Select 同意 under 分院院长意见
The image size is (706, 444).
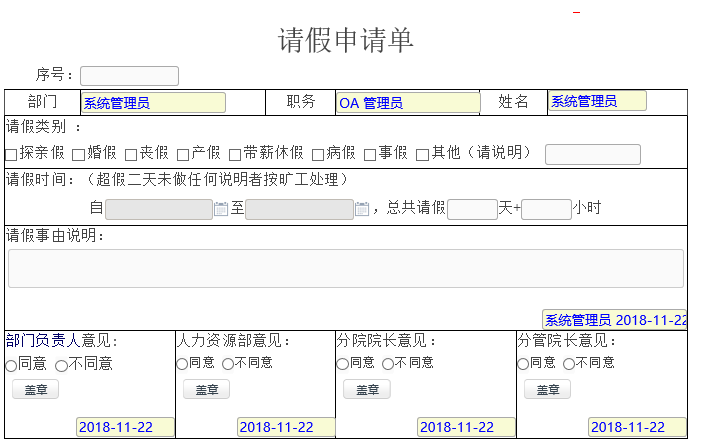click(342, 364)
